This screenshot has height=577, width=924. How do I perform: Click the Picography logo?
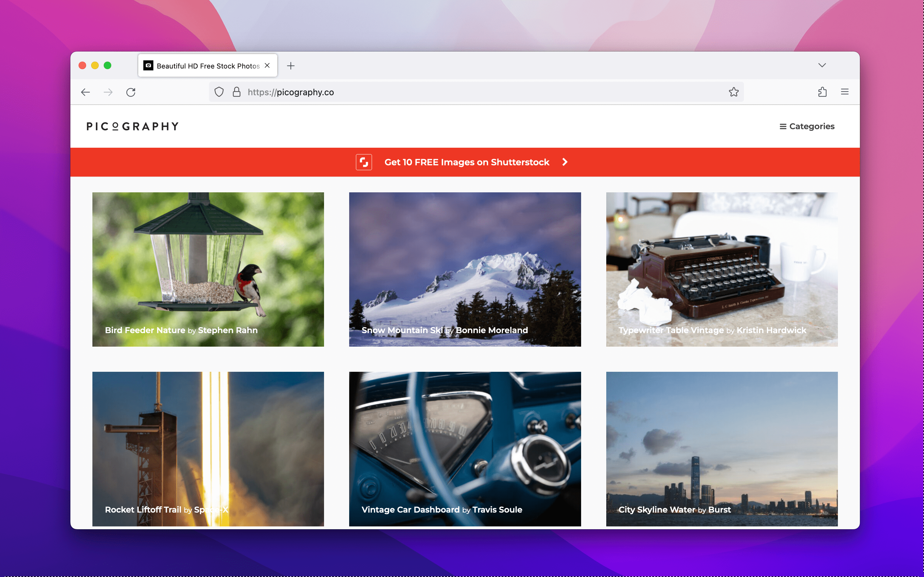132,126
